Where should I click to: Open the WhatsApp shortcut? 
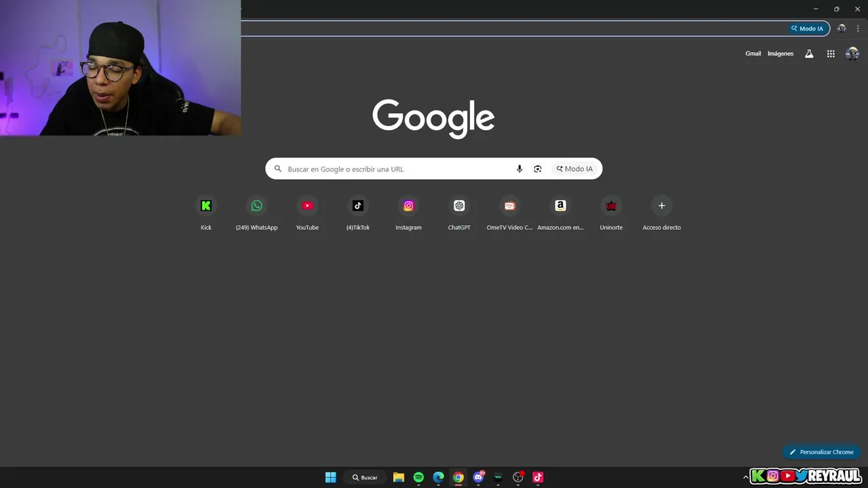click(256, 213)
